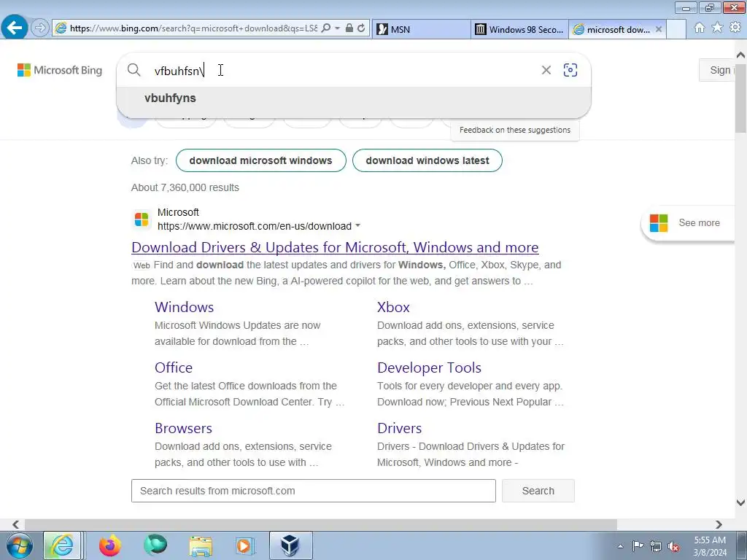Open the Developer Tools sitelink

[429, 367]
